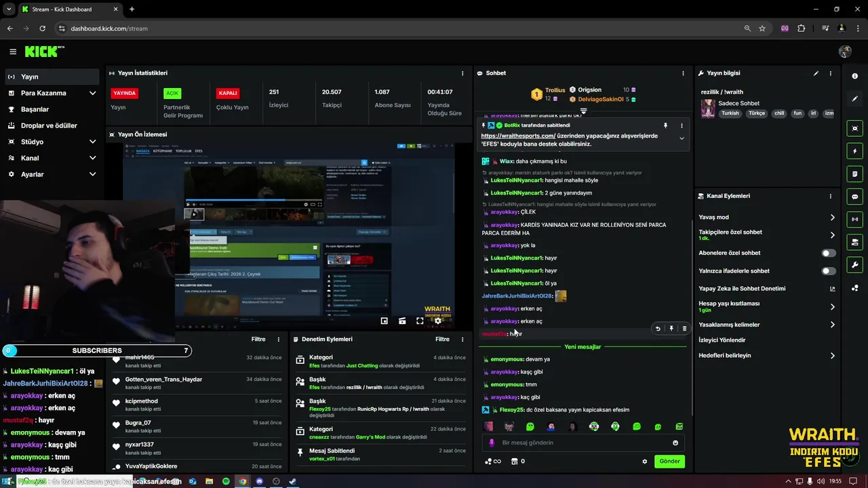Open the emoji picker in message box
This screenshot has width=868, height=488.
(x=675, y=443)
